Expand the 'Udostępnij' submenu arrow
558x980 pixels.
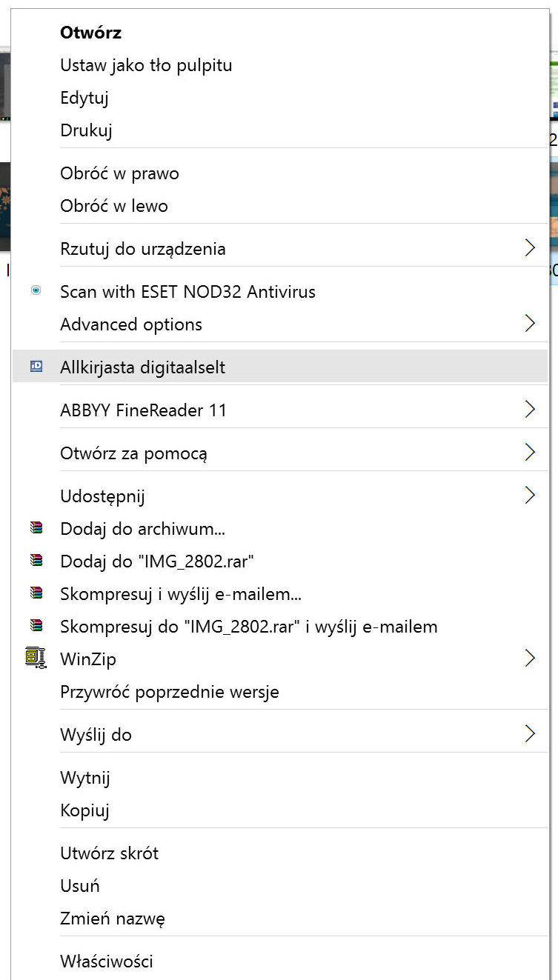pos(529,496)
